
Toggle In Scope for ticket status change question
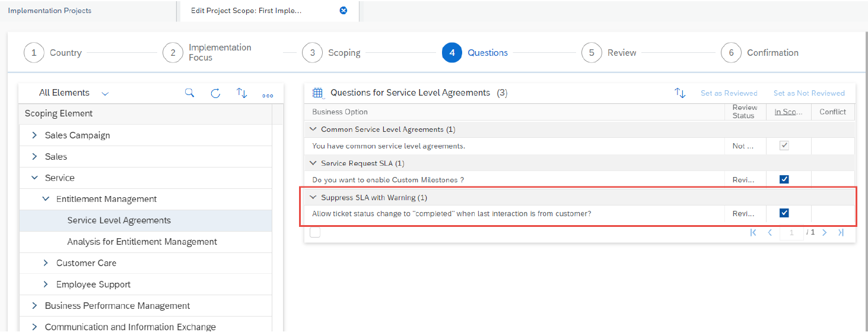point(784,213)
